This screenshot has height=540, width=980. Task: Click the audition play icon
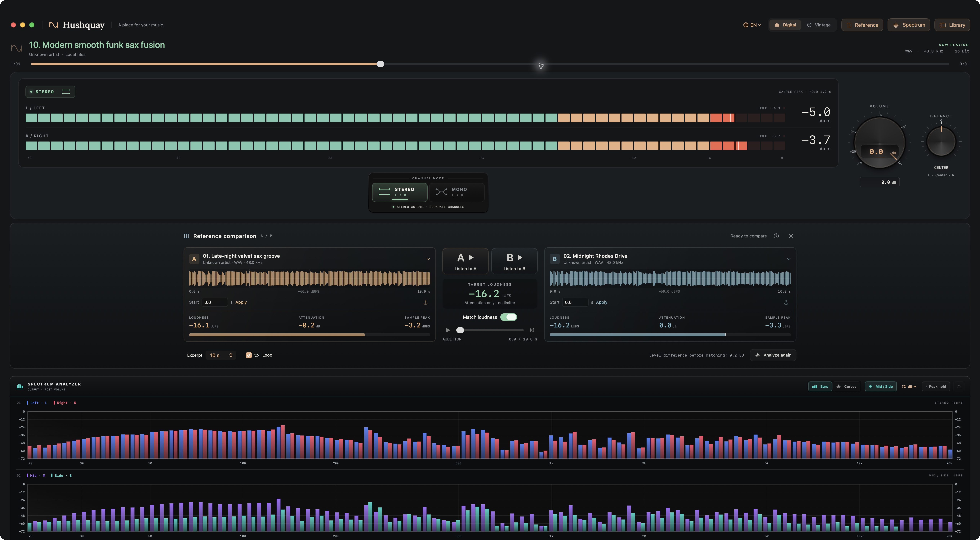tap(448, 330)
